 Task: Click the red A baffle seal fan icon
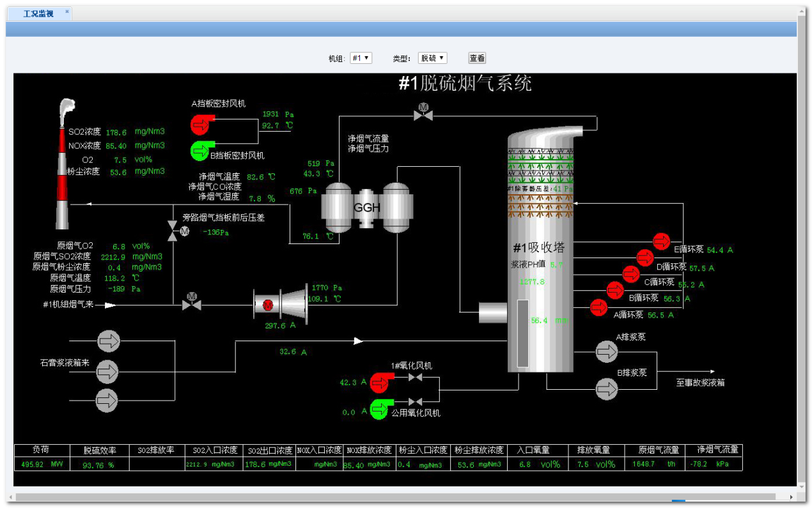[x=203, y=123]
